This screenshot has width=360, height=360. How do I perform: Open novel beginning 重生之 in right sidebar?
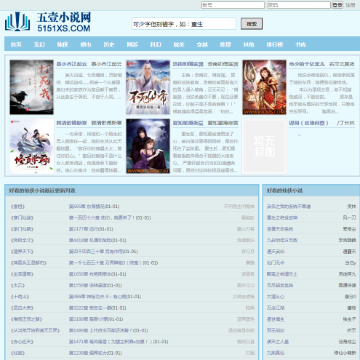(282, 218)
